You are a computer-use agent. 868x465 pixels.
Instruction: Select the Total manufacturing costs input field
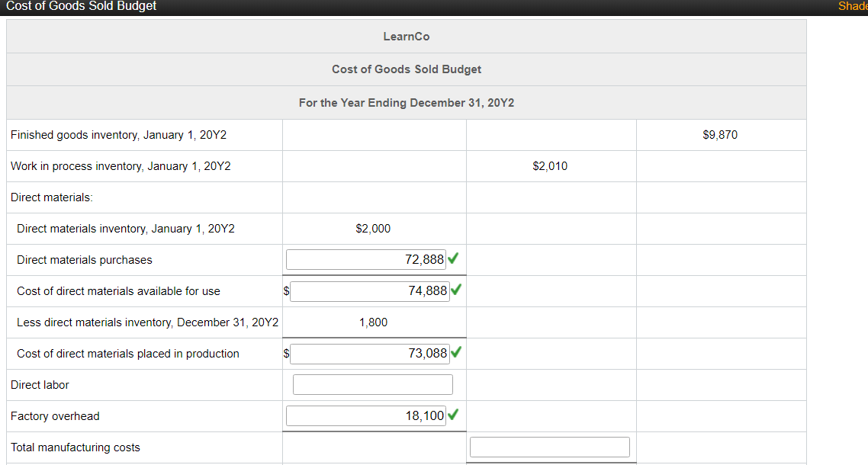550,447
